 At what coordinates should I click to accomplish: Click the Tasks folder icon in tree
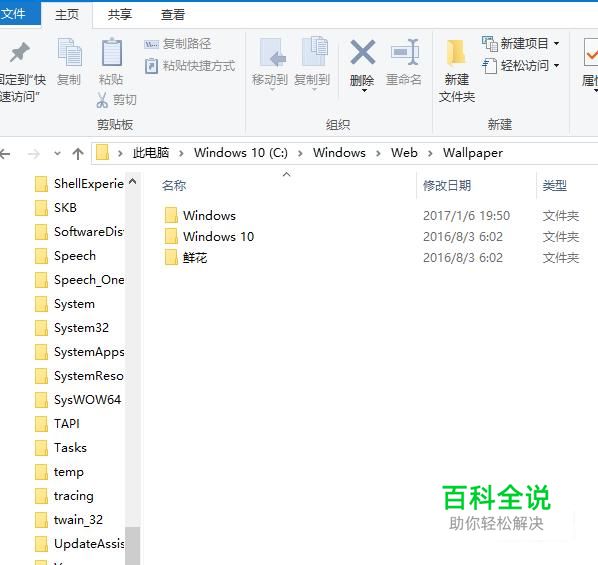coord(41,448)
